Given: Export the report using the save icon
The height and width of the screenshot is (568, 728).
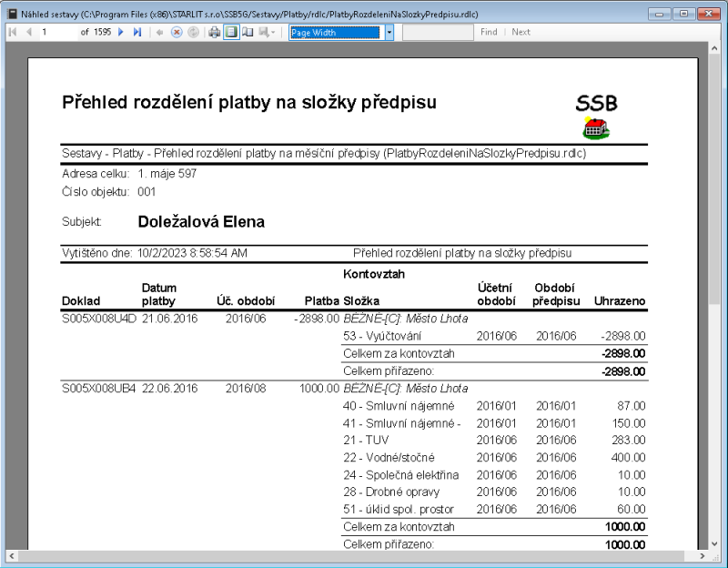Looking at the screenshot, I should coord(264,33).
